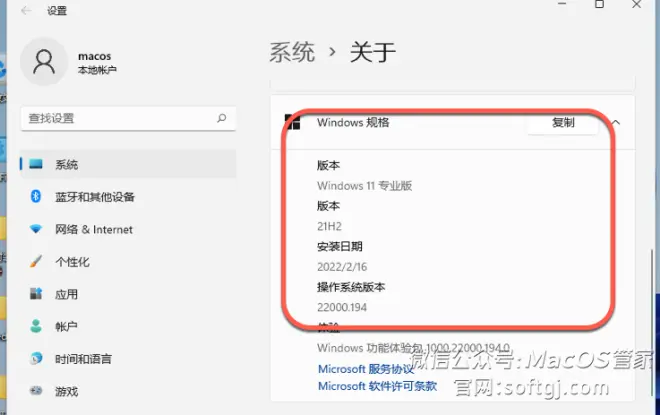Click the back arrow in Settings header
Image resolution: width=660 pixels, height=415 pixels.
[26, 11]
